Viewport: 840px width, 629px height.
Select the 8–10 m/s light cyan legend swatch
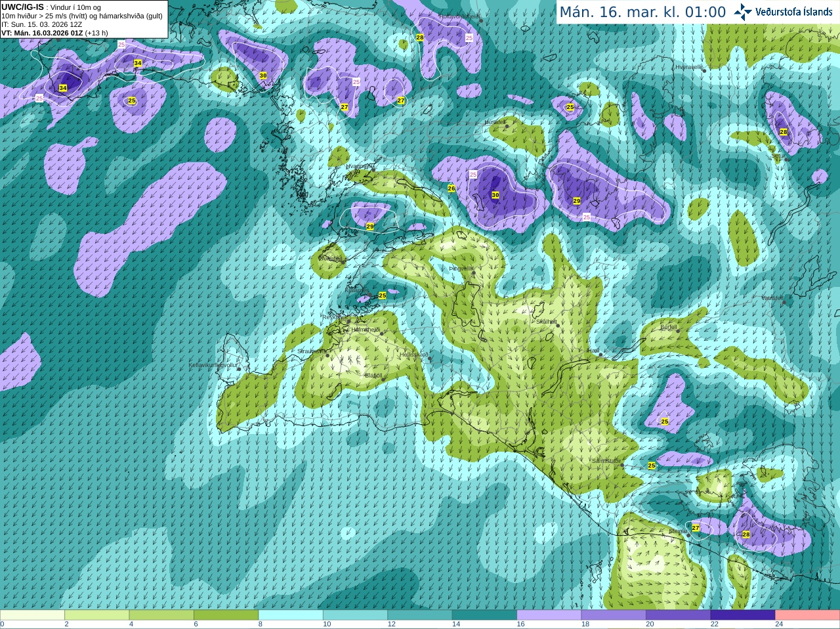(x=291, y=615)
